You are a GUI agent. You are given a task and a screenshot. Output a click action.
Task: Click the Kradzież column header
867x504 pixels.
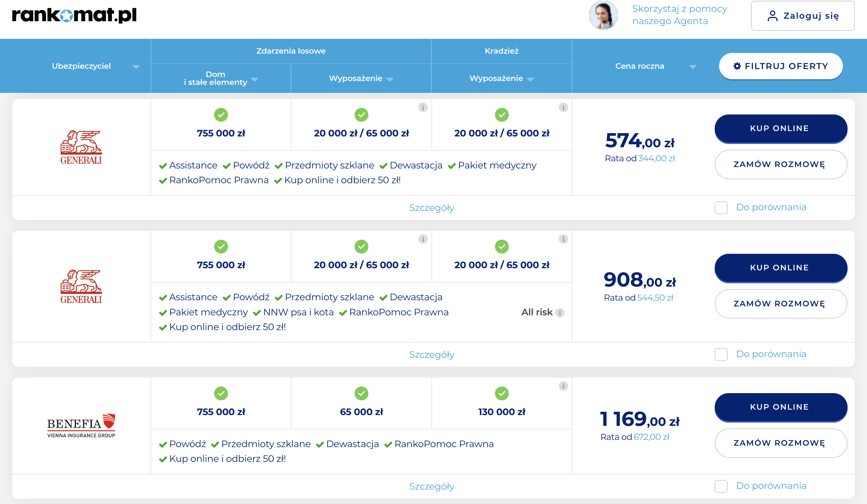(502, 51)
